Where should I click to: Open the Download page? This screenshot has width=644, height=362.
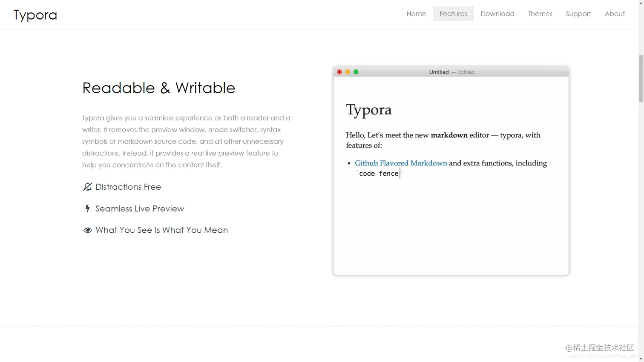point(497,14)
